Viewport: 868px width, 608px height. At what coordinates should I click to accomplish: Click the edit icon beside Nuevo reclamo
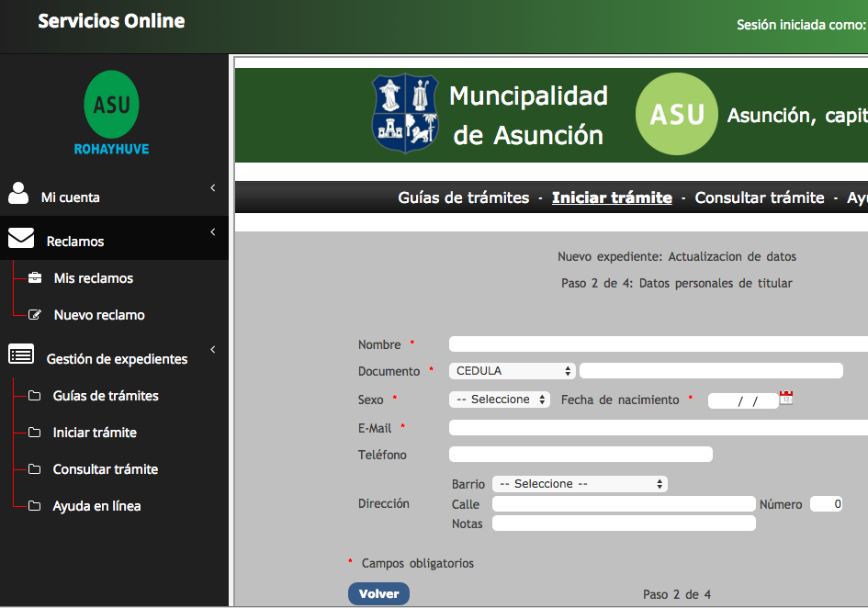tap(35, 315)
